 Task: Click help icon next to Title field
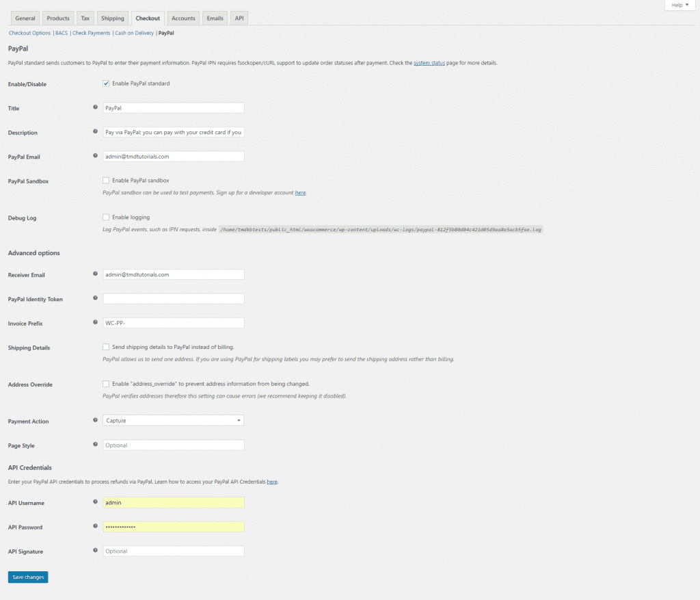(x=95, y=107)
